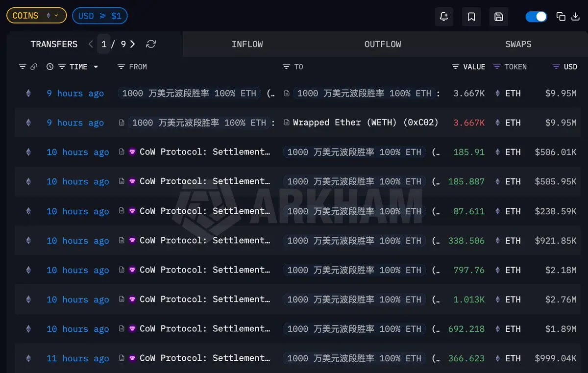588x373 pixels.
Task: Click the 185.887 value cell
Action: point(466,181)
